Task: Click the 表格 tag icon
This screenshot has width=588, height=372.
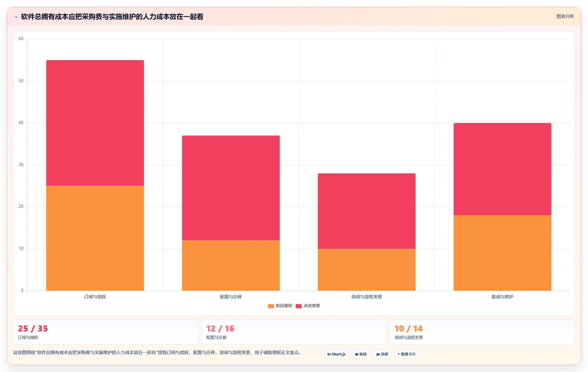Action: tap(356, 354)
